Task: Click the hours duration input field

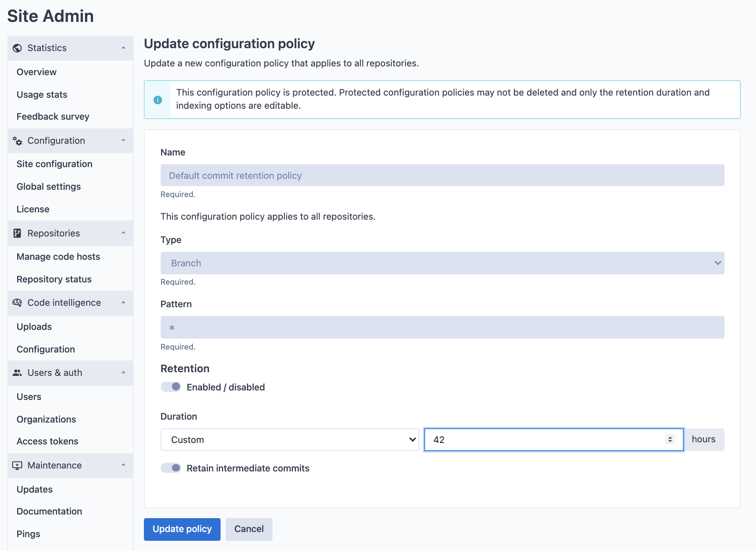Action: click(552, 440)
